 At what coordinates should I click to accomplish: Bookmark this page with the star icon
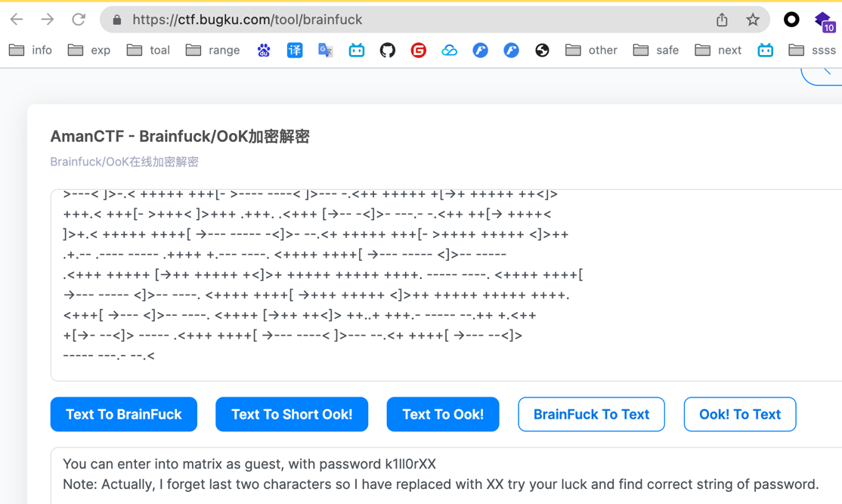(752, 20)
